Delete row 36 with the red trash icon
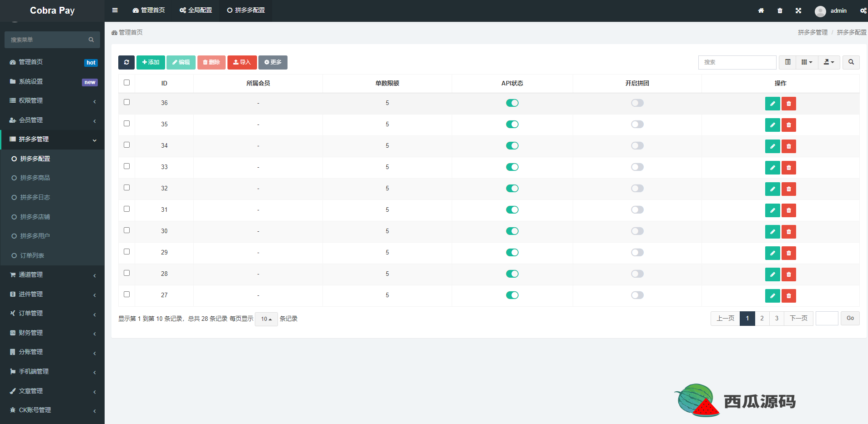The width and height of the screenshot is (868, 424). point(789,104)
